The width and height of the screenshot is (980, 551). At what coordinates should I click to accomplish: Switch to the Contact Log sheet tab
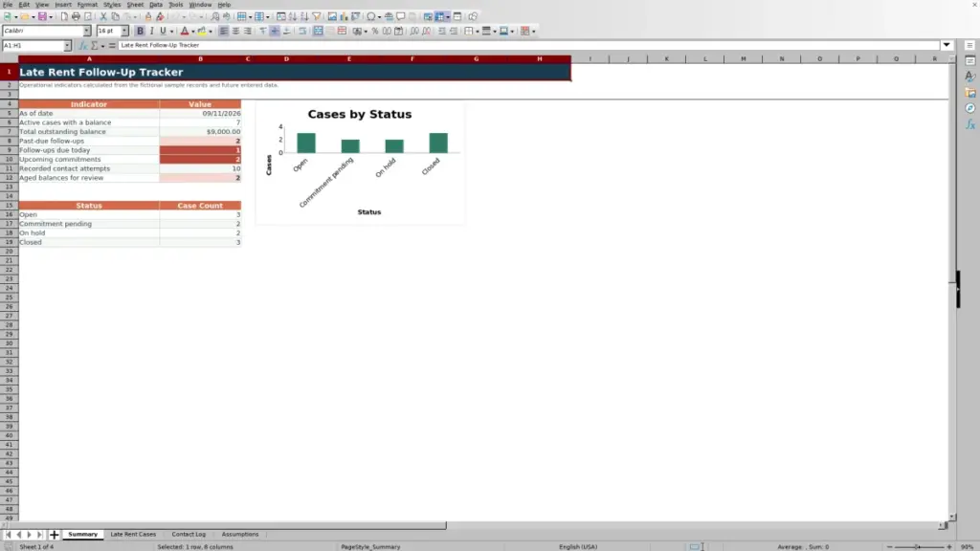coord(189,535)
